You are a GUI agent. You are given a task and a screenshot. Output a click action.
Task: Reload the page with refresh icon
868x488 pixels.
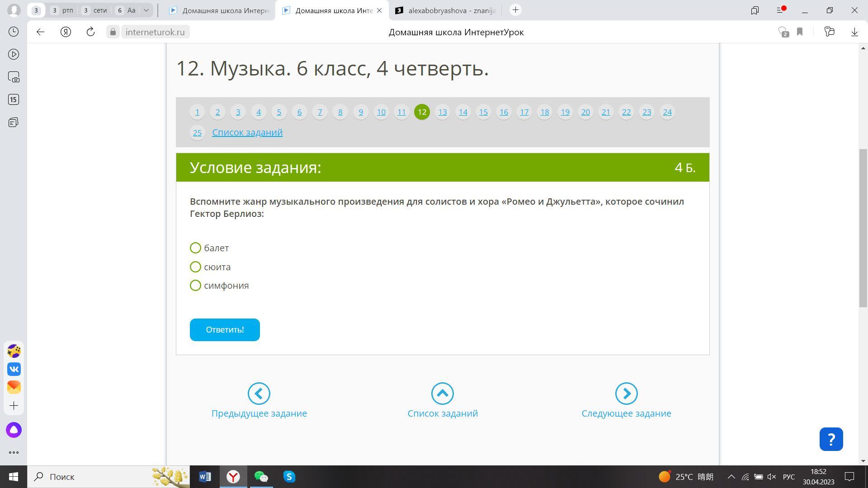tap(90, 32)
